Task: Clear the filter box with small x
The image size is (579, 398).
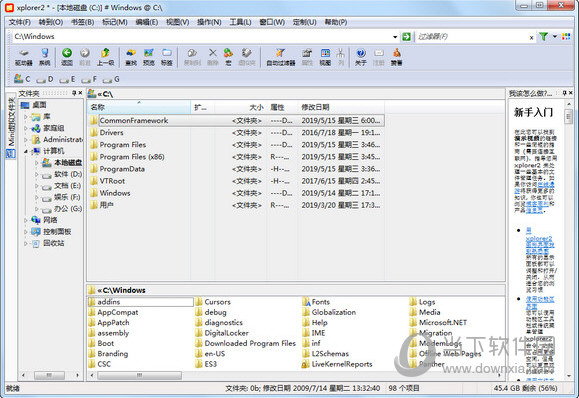Action: (x=531, y=37)
